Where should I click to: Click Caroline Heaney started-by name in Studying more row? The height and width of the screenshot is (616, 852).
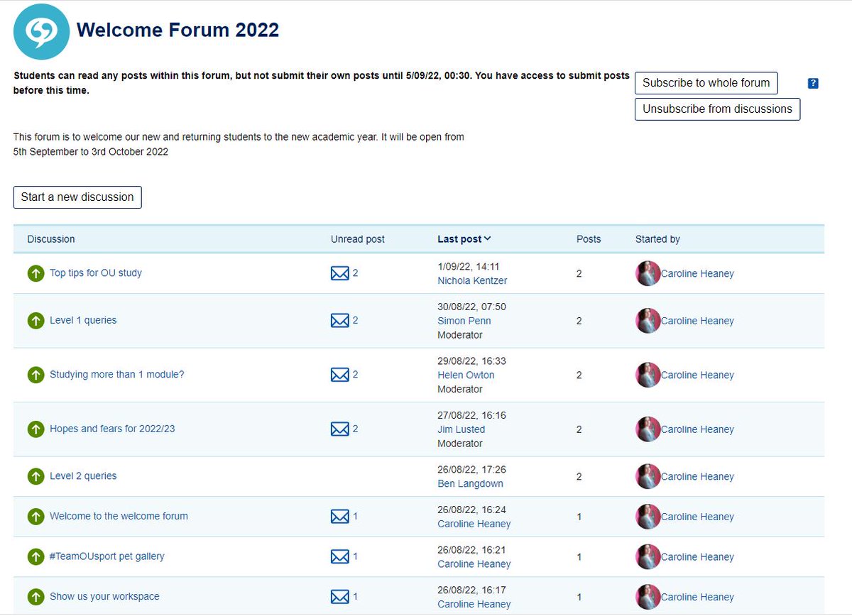(x=697, y=375)
